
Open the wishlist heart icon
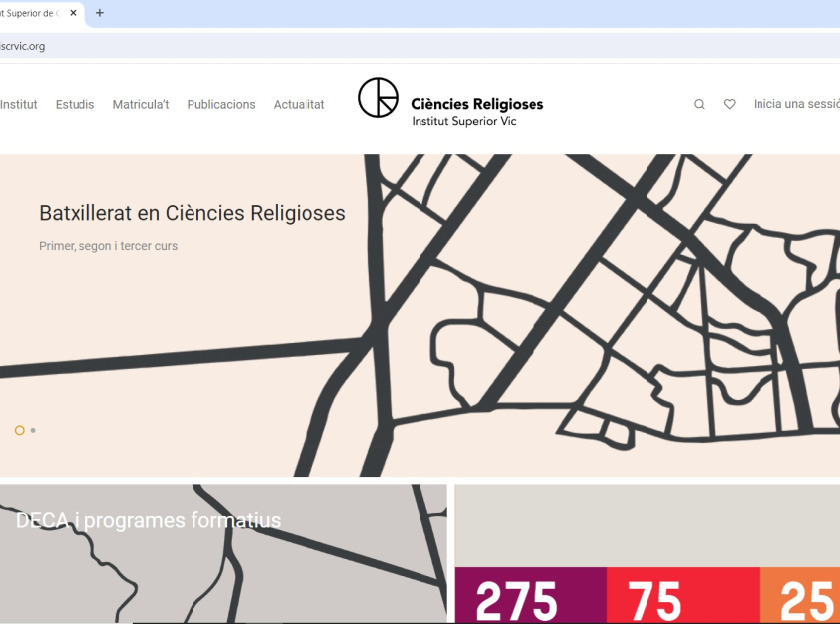pyautogui.click(x=729, y=104)
